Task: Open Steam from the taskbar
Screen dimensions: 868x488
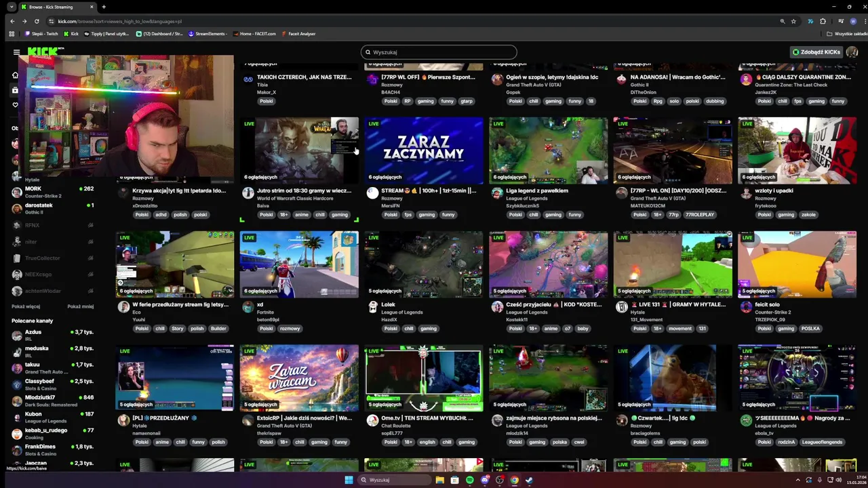Action: pyautogui.click(x=530, y=480)
